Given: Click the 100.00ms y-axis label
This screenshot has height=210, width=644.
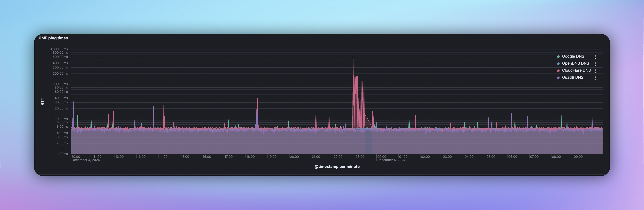Looking at the screenshot, I should click(60, 84).
